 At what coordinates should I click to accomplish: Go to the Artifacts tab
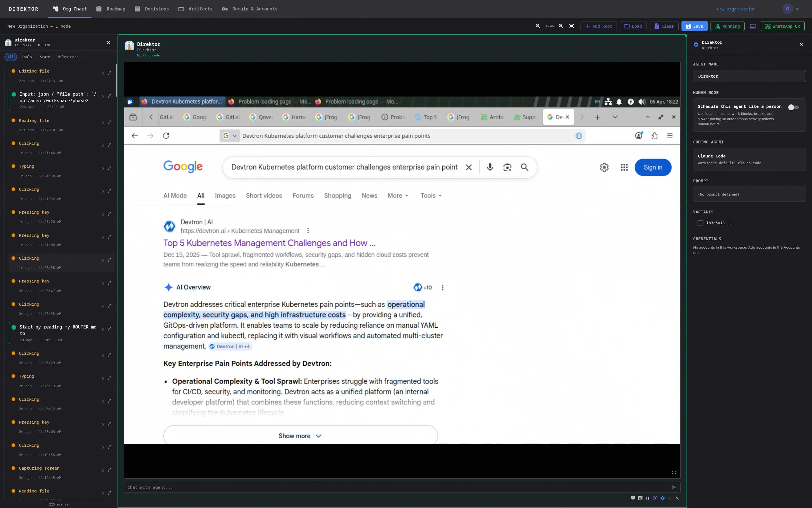195,9
